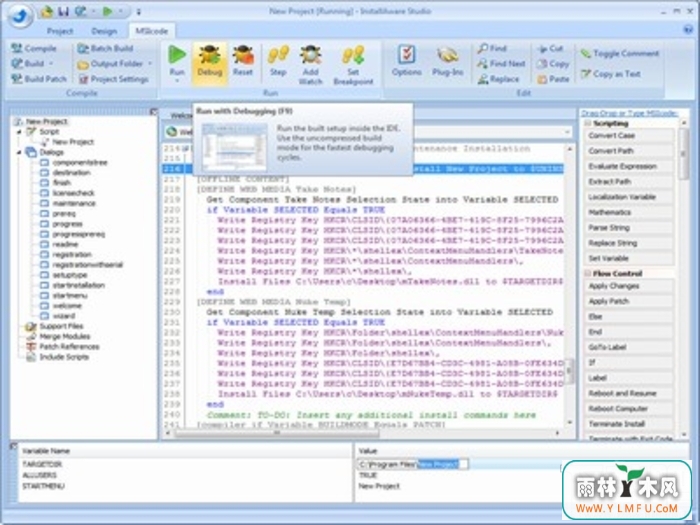Collapse the Dialogs tree node
This screenshot has width=700, height=525.
[x=19, y=152]
